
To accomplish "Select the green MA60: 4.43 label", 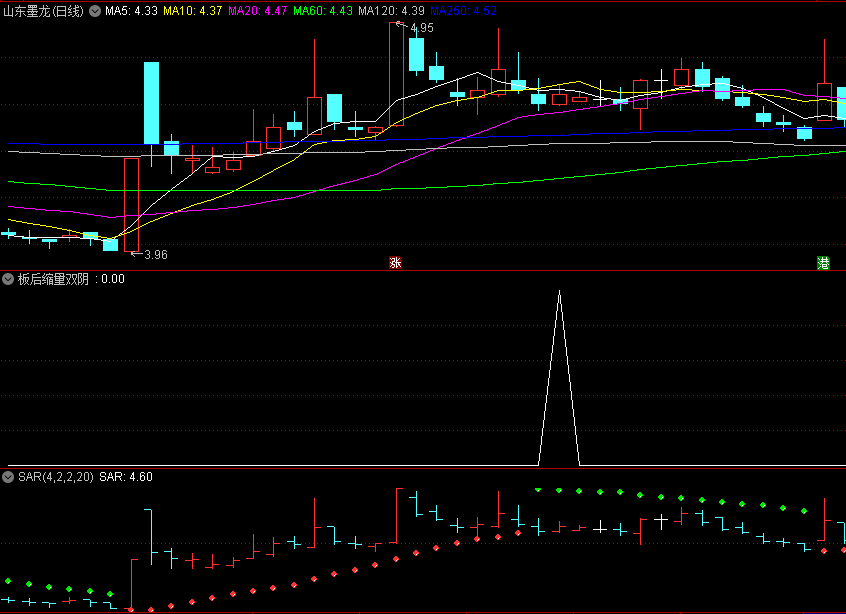I will 323,11.
